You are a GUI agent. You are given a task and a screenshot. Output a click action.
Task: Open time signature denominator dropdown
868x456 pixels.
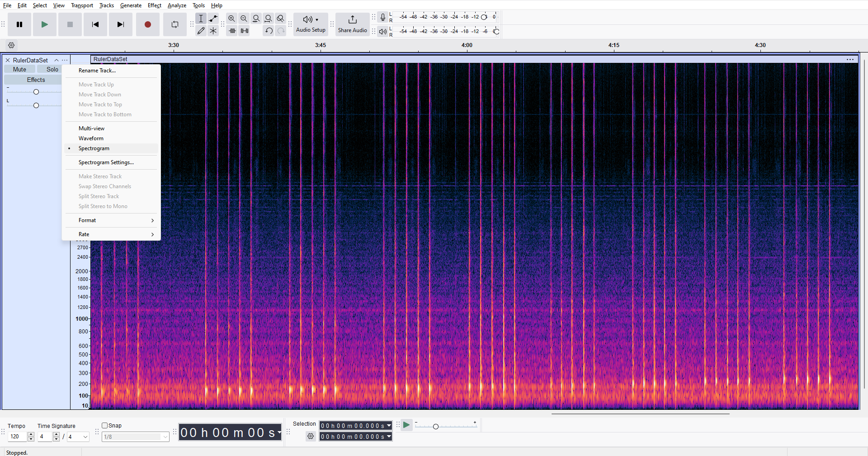85,437
